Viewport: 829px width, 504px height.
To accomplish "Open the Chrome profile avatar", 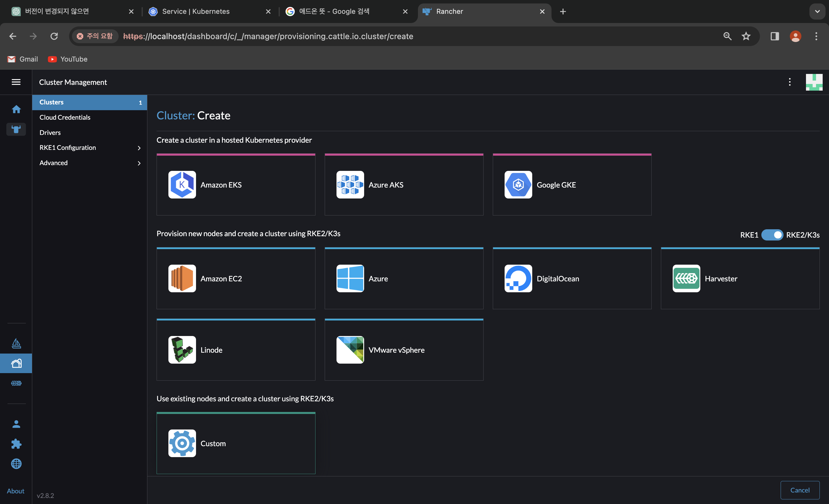I will [x=795, y=36].
